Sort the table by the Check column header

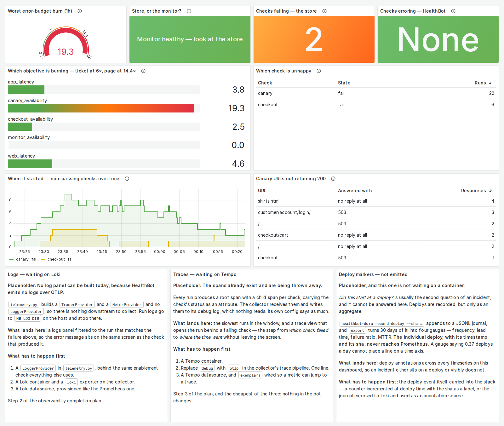(x=265, y=83)
